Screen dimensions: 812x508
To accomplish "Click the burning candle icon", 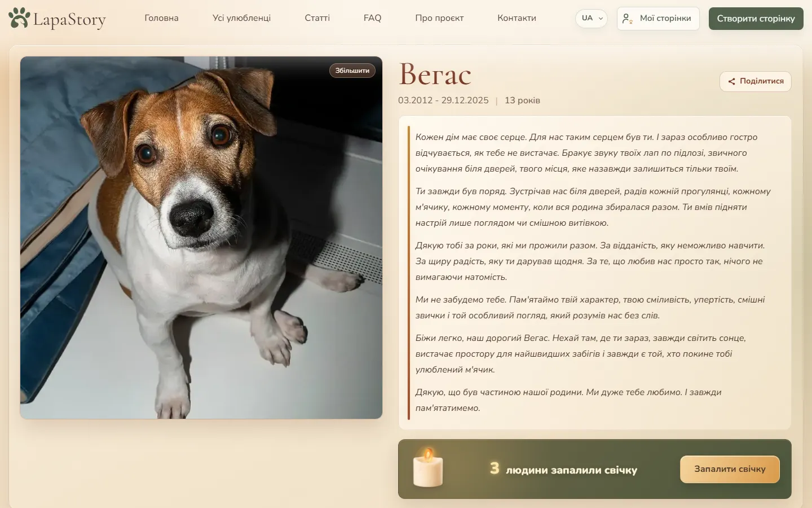I will 428,467.
